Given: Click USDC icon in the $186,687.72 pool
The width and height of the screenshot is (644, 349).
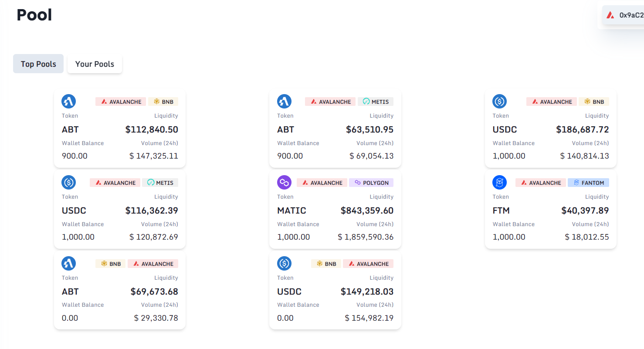Looking at the screenshot, I should click(499, 102).
